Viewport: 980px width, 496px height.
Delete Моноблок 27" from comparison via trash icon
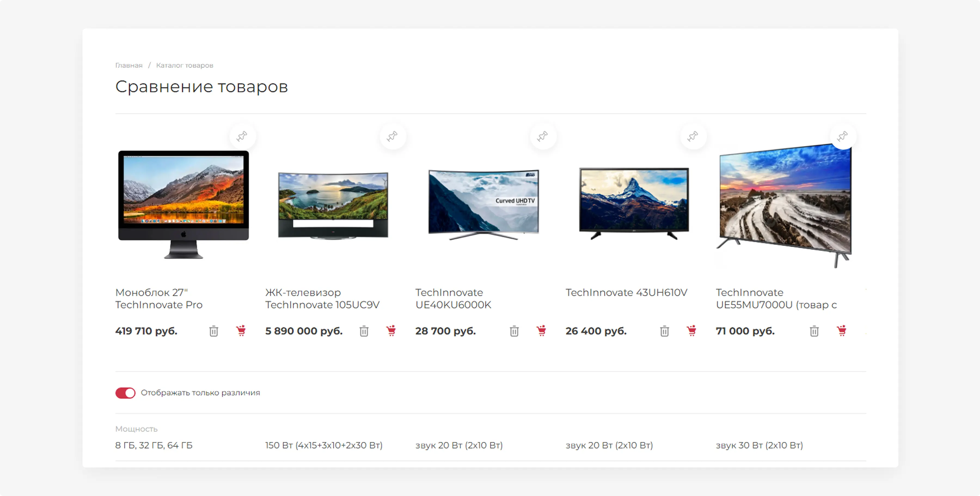214,331
